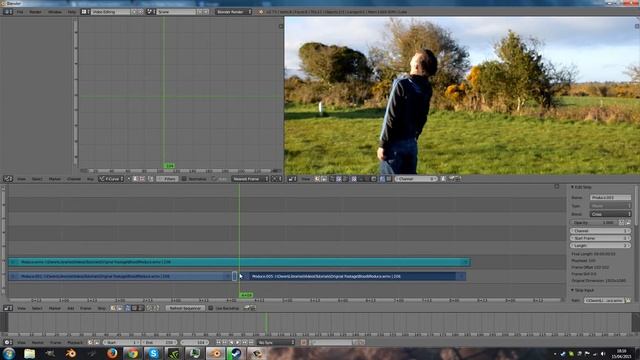Click the file browse icon beside Path
The image size is (640, 360).
(x=628, y=300)
